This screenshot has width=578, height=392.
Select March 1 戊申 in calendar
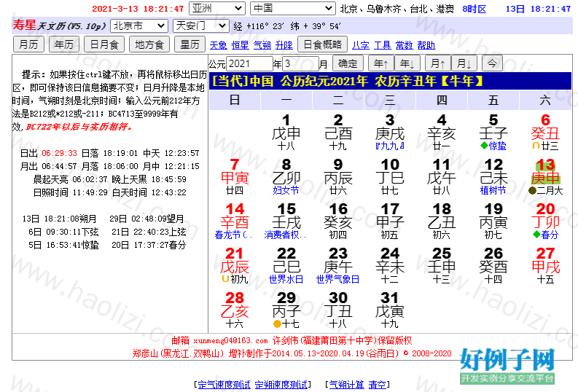click(x=286, y=132)
